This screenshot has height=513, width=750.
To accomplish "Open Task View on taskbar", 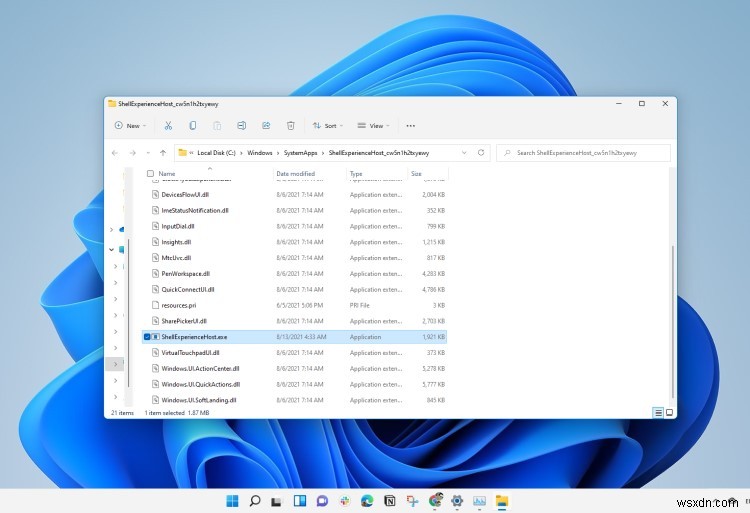I will (x=276, y=501).
